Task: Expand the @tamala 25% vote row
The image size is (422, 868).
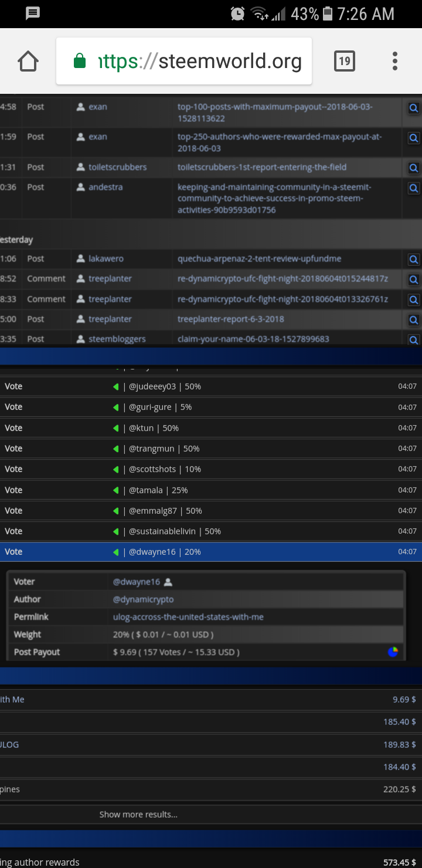Action: point(211,490)
